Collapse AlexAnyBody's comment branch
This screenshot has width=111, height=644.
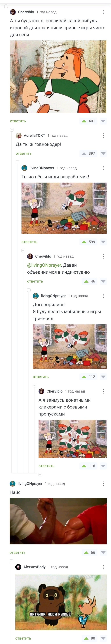(11, 561)
